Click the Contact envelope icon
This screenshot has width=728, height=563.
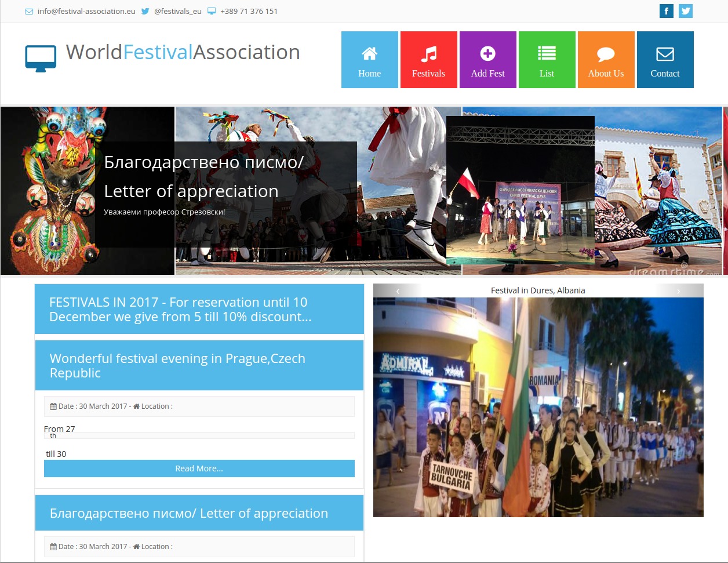[x=665, y=53]
